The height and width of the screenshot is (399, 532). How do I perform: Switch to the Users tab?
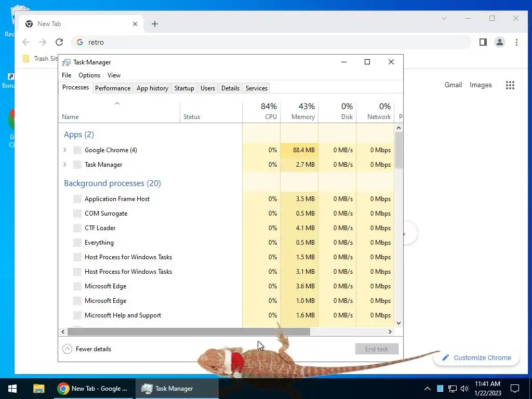[x=208, y=88]
